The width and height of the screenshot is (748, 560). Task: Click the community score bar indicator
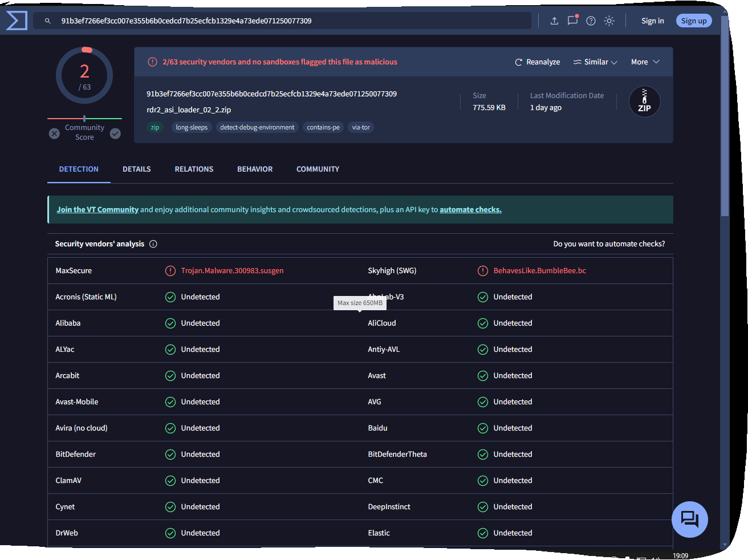(x=84, y=119)
